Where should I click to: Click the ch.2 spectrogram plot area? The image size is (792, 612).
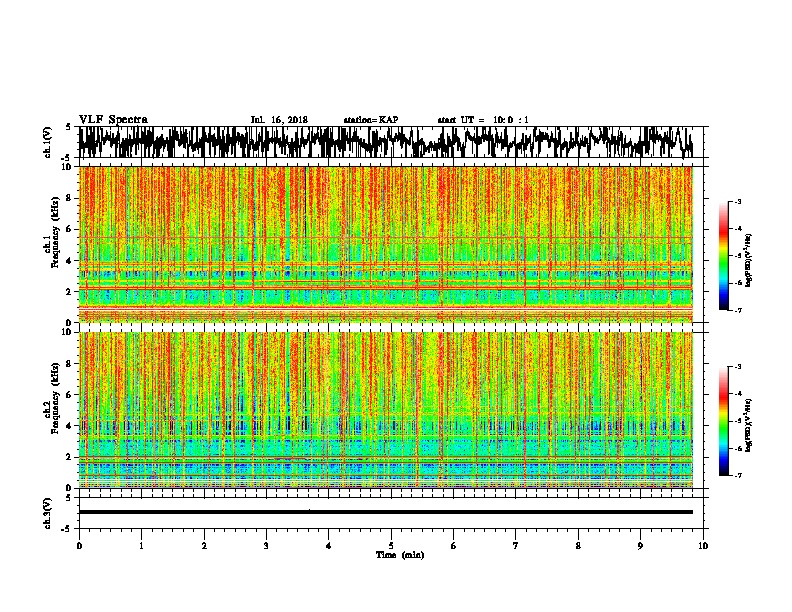tap(386, 410)
